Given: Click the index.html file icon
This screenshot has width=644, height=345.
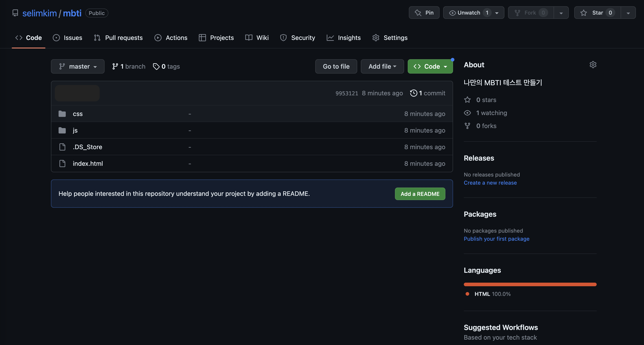Looking at the screenshot, I should [x=62, y=164].
